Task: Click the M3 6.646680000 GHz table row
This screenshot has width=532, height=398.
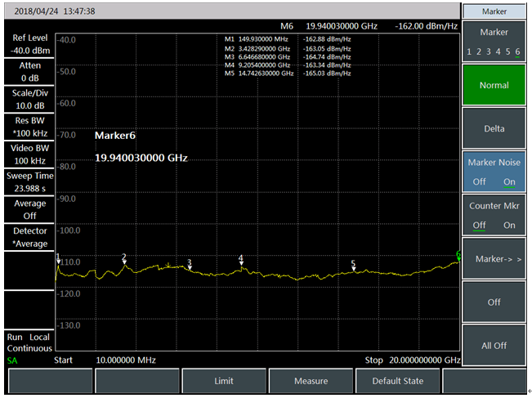Action: tap(288, 57)
